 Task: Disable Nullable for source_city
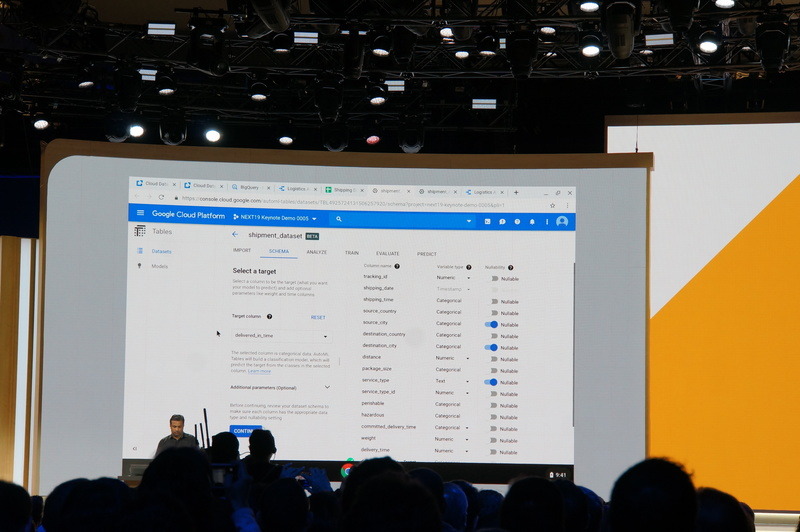click(x=491, y=324)
